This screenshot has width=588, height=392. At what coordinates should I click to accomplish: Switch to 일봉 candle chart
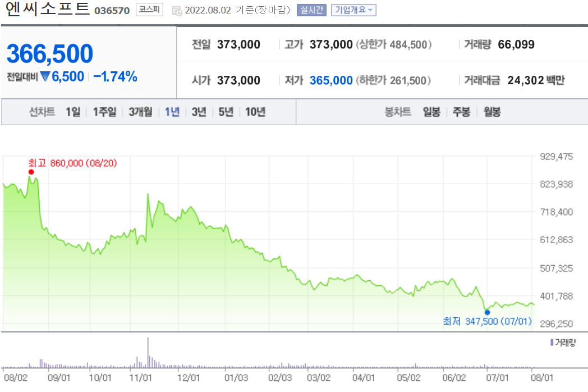(431, 112)
